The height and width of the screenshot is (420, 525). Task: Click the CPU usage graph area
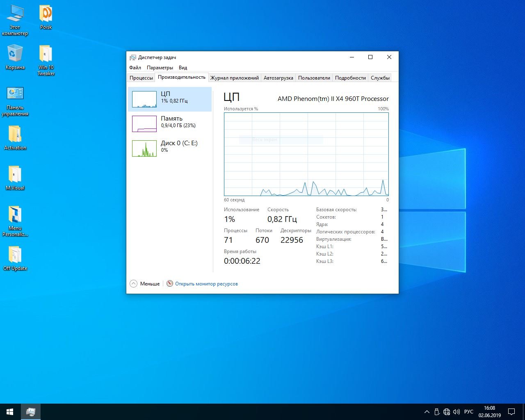point(306,154)
